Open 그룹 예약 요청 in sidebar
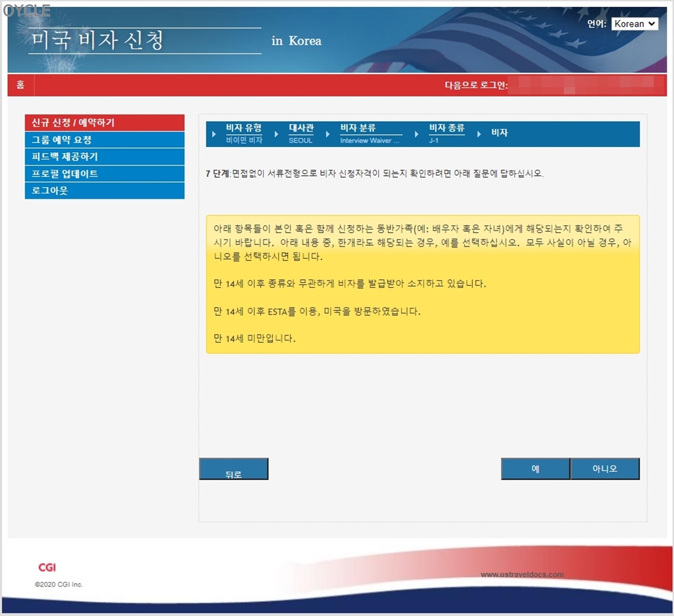 point(104,140)
